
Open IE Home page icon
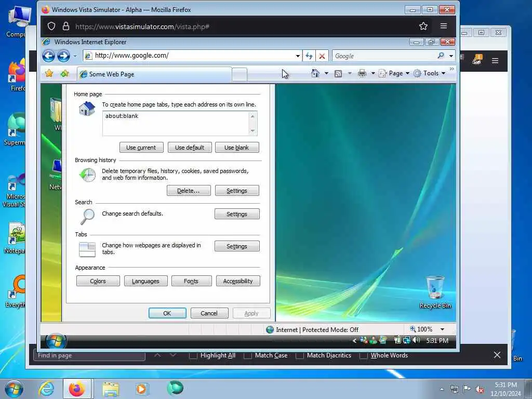315,73
